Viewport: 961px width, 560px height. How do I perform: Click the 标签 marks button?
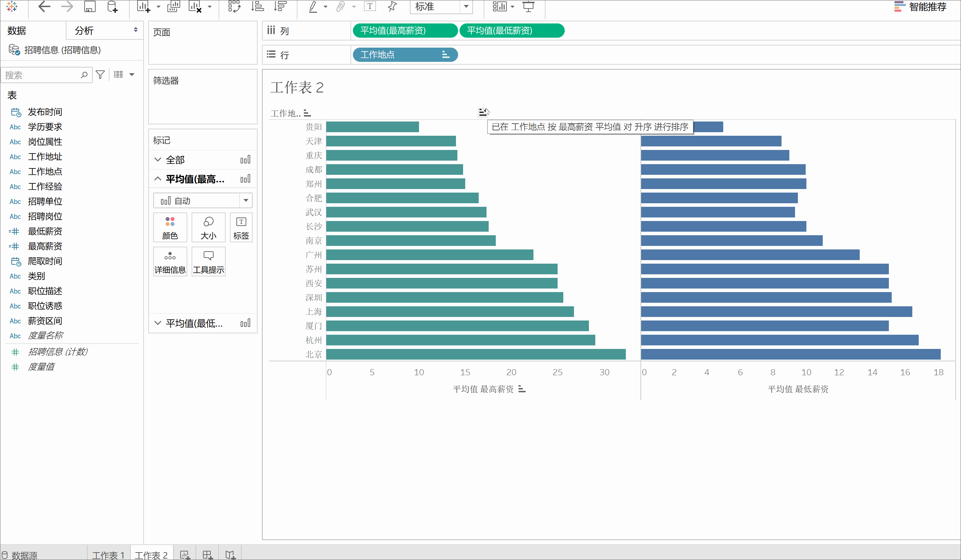[241, 227]
